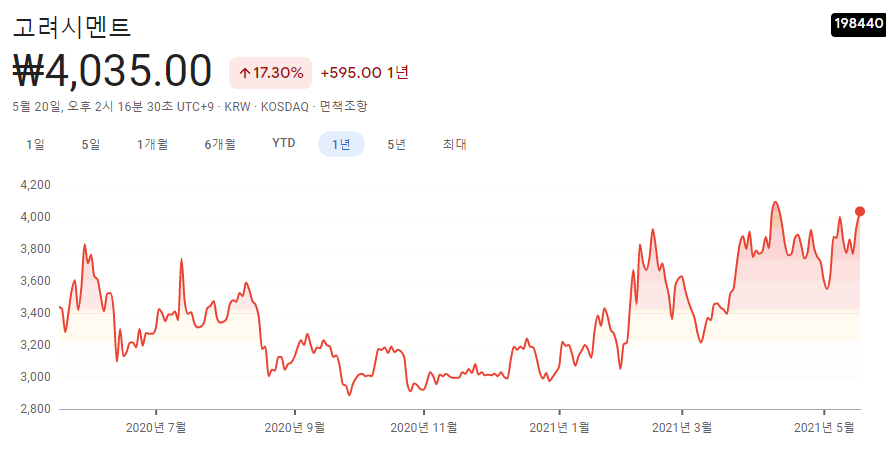Screen dimensions: 886x449
Task: Click the 2020년 7월 axis label
Action: point(156,428)
